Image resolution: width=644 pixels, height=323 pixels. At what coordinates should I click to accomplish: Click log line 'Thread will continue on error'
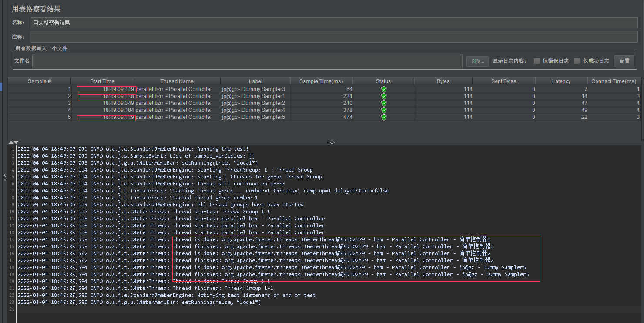click(151, 184)
